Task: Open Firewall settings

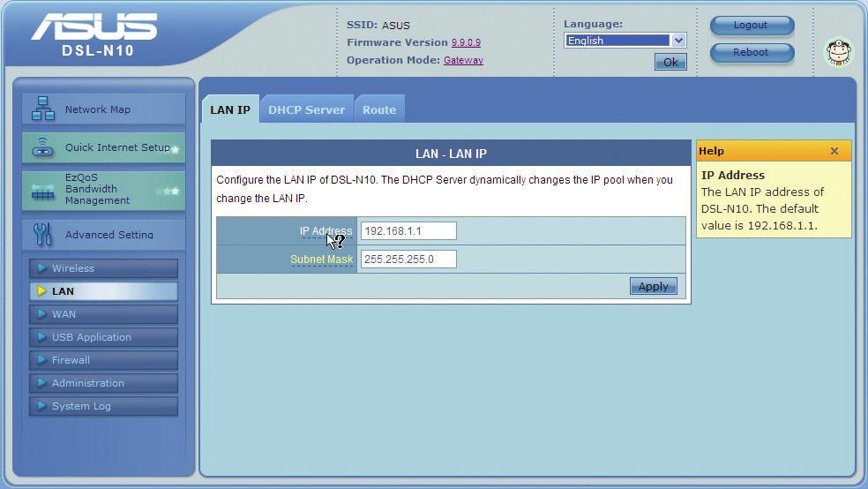Action: (x=103, y=360)
